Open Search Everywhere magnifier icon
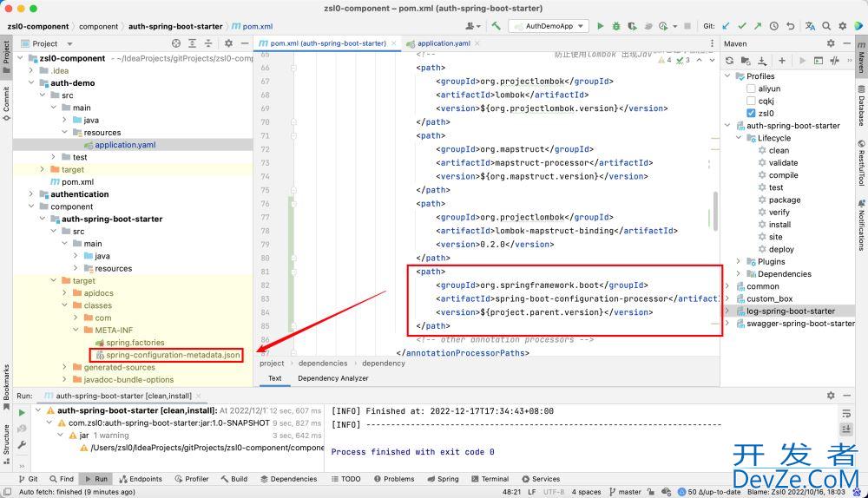The width and height of the screenshot is (868, 498). pos(826,26)
